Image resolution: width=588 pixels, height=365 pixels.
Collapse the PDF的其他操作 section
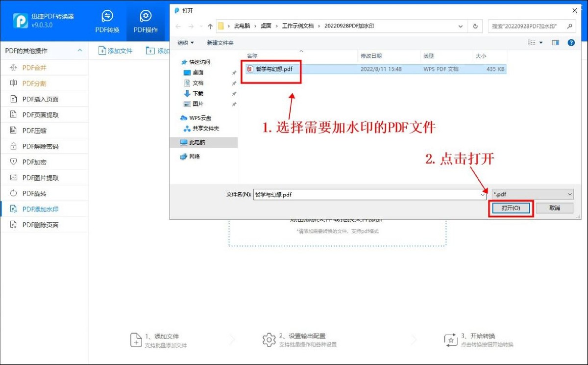point(79,50)
